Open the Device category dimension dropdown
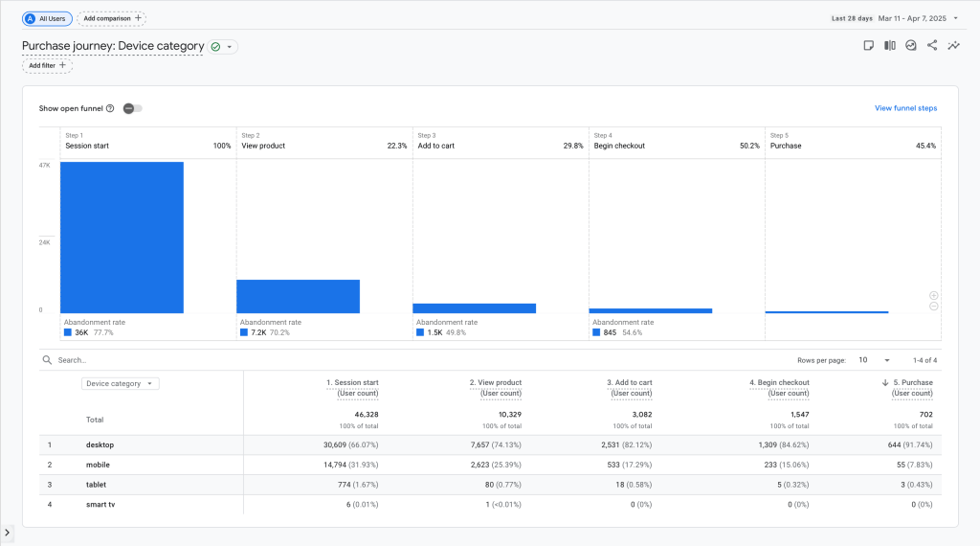This screenshot has width=980, height=546. tap(121, 383)
